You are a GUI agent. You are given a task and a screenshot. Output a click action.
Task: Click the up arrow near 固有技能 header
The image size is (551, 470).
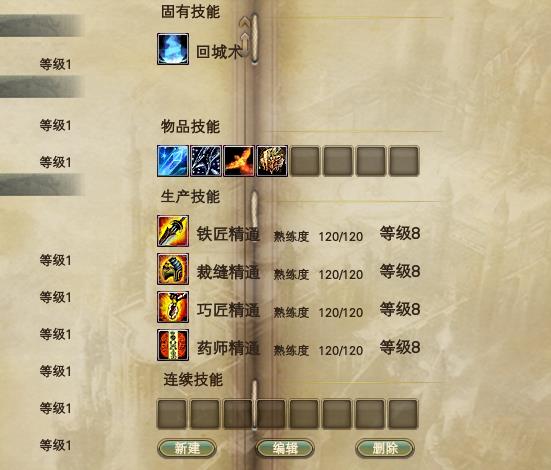[x=244, y=22]
